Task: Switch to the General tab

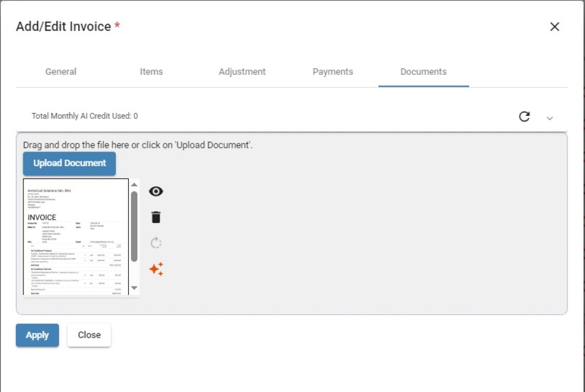Action: (x=61, y=71)
